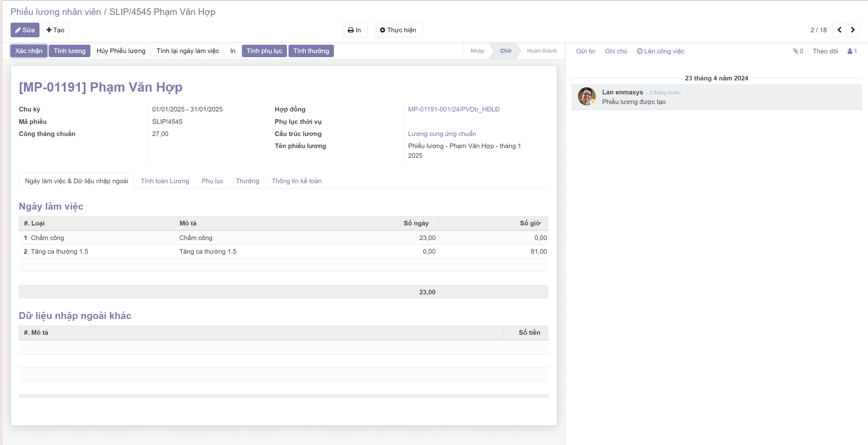The width and height of the screenshot is (868, 445).
Task: Go to previous record arrow
Action: point(839,30)
